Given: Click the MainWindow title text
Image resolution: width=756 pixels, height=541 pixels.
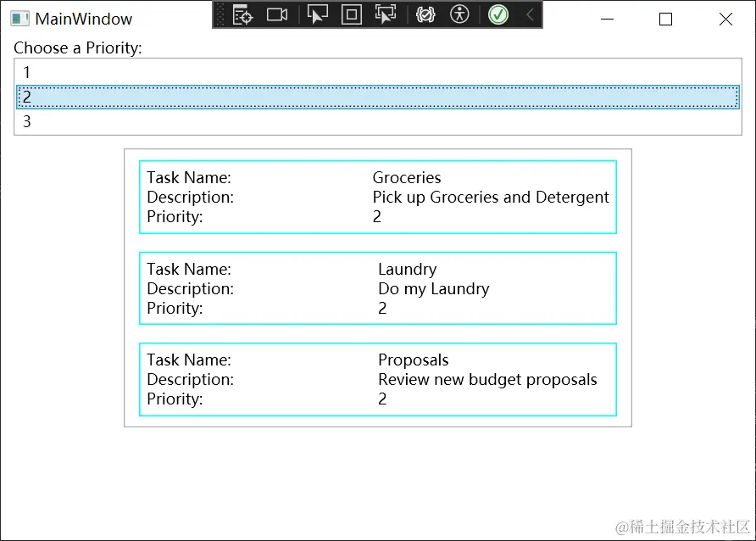Looking at the screenshot, I should [x=83, y=19].
